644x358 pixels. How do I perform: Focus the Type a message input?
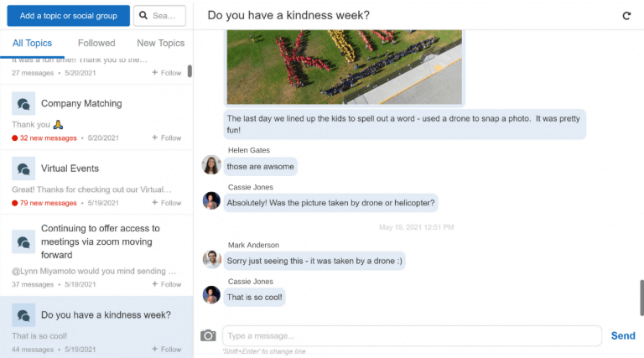click(411, 336)
